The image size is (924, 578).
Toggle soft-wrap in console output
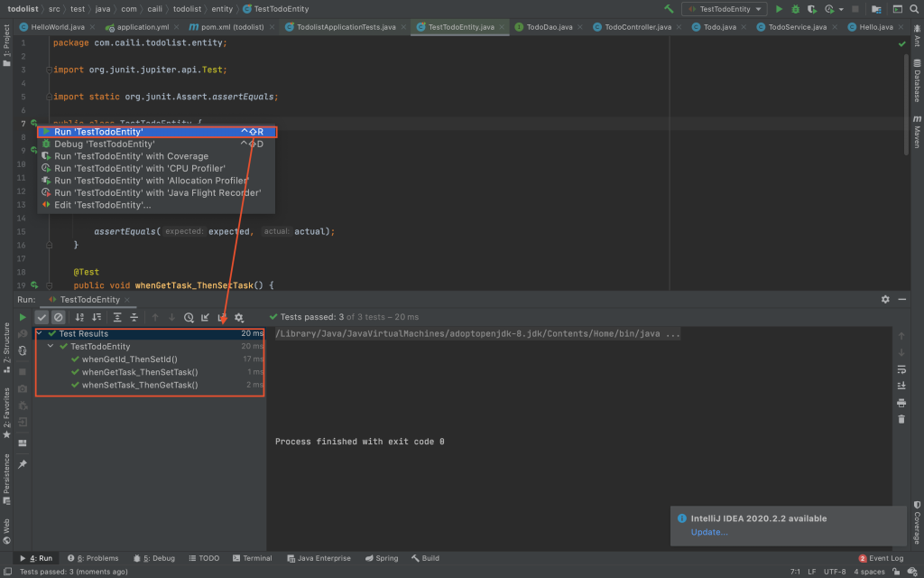[x=901, y=369]
